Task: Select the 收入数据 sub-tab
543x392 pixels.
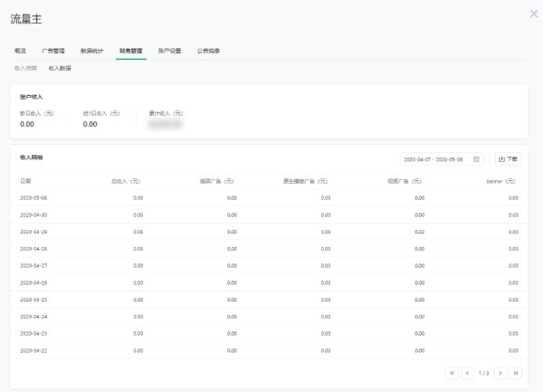Action: (60, 68)
